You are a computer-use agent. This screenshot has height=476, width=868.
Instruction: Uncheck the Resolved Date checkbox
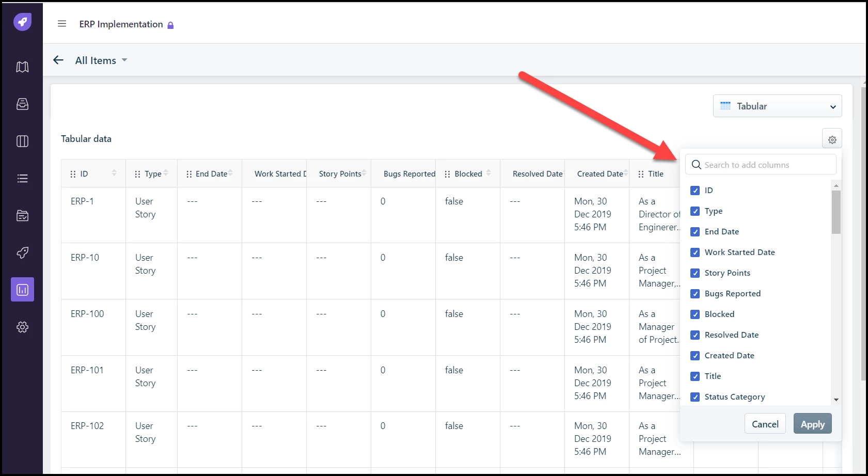pyautogui.click(x=695, y=335)
